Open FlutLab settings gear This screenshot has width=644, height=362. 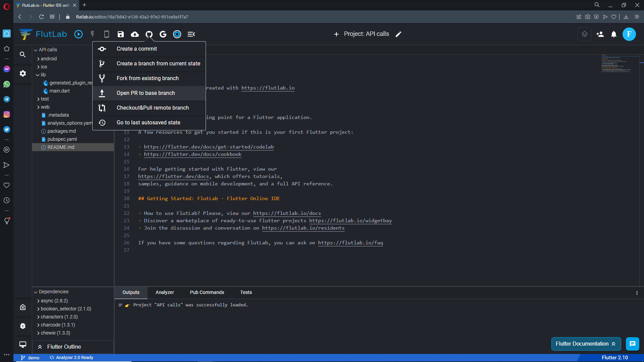tap(23, 73)
